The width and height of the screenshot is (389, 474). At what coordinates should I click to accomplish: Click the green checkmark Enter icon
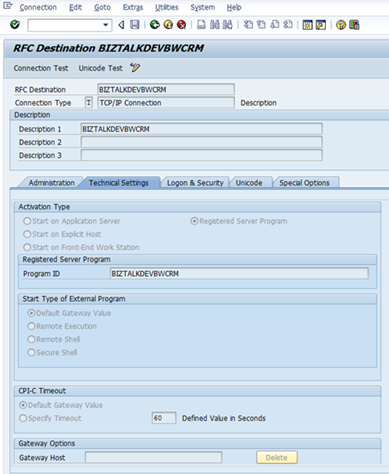click(15, 25)
